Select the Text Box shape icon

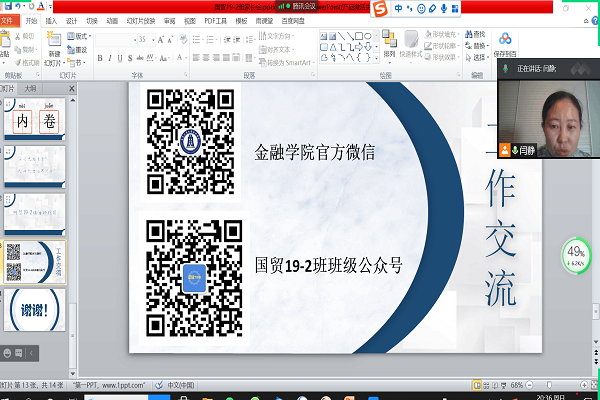pos(324,36)
